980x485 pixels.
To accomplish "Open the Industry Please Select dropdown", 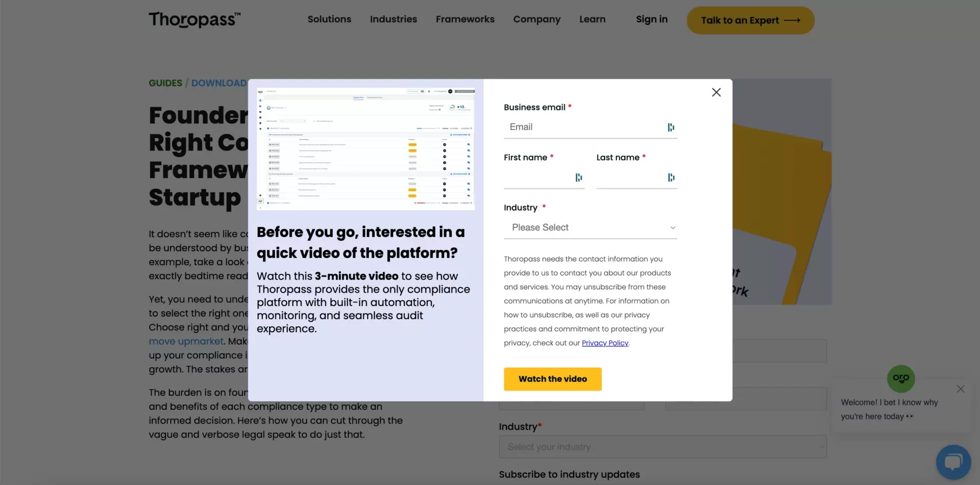I will point(591,227).
